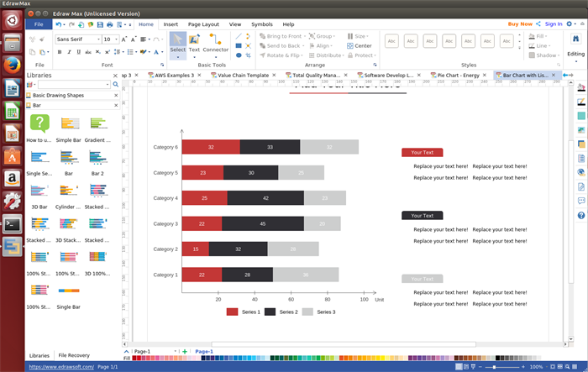The image size is (588, 372).
Task: Expand the Select tool dropdown arrow
Action: (x=177, y=56)
